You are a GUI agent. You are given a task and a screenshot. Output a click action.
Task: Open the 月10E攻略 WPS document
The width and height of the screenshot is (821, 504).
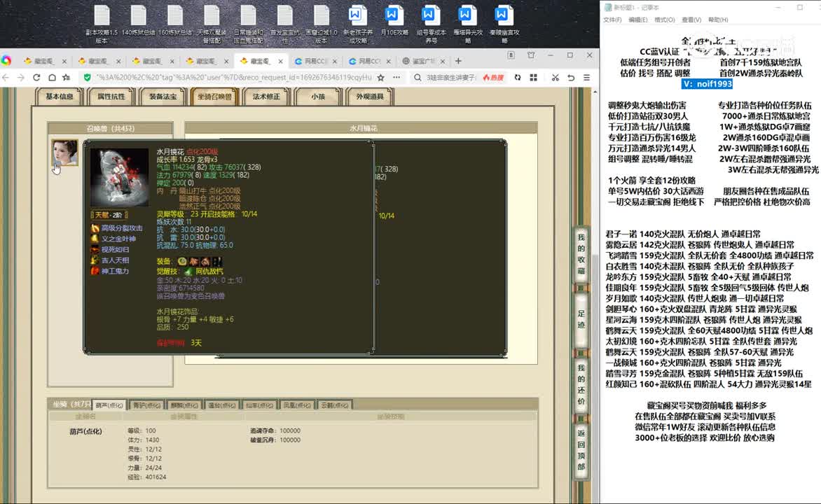(x=394, y=21)
